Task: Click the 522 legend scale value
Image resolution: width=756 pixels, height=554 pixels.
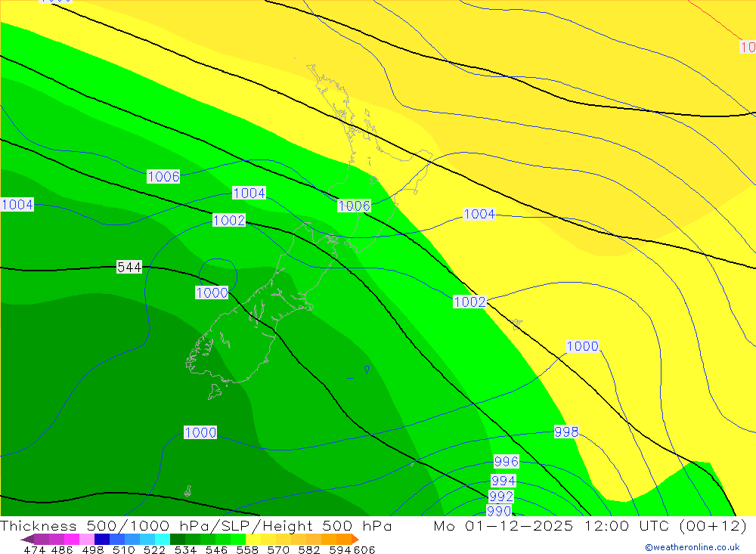Action: 155,549
